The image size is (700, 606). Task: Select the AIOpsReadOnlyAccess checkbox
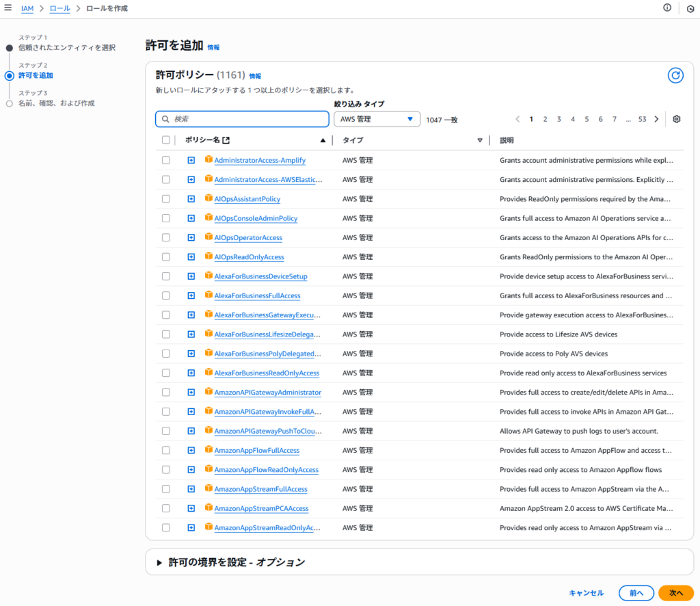point(166,257)
